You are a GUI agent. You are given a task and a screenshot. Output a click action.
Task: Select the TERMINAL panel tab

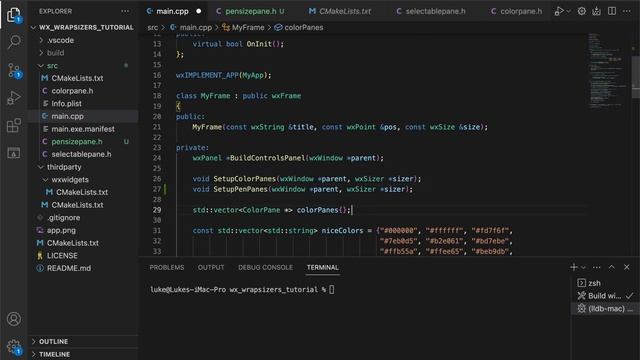click(x=322, y=267)
